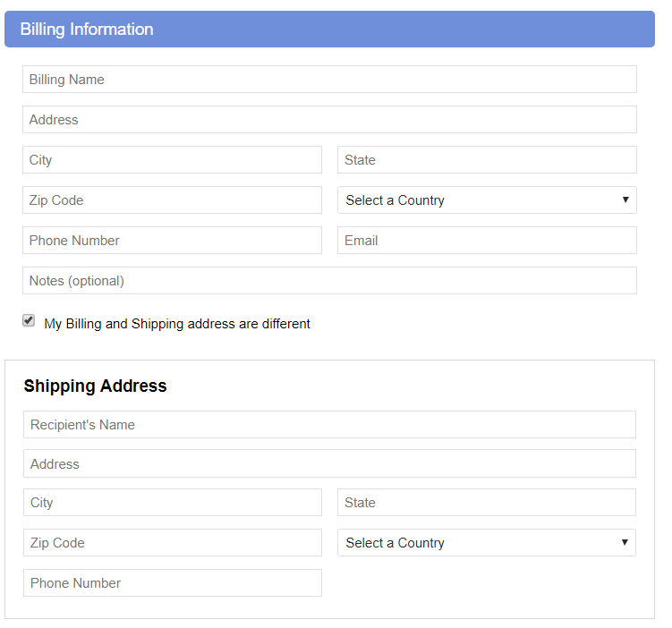Click the shipping Phone Number field
The image size is (672, 628).
(173, 583)
